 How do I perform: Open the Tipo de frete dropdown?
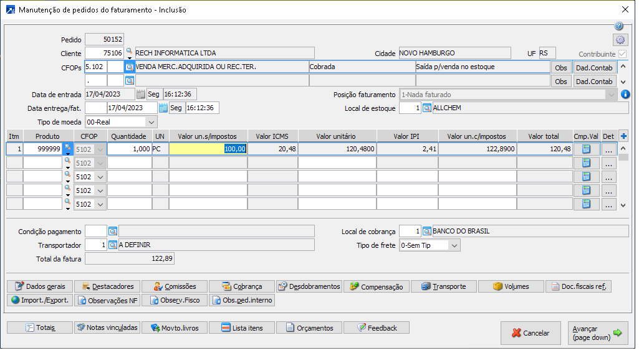point(454,245)
